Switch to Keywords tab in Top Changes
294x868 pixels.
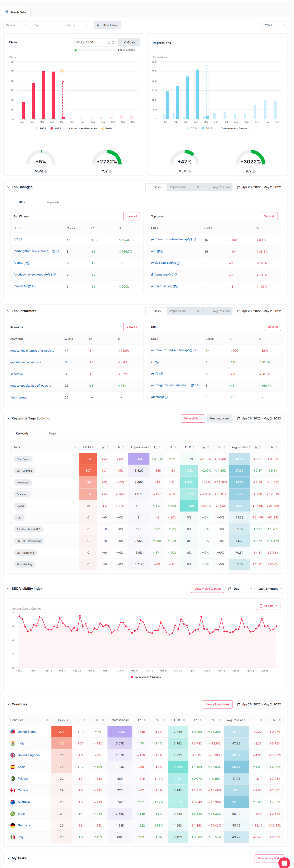[53, 202]
